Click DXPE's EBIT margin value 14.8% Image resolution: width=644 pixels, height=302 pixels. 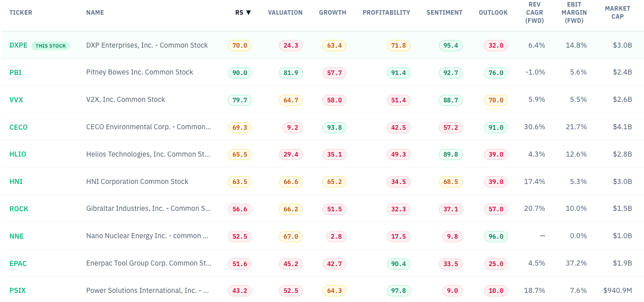point(576,45)
